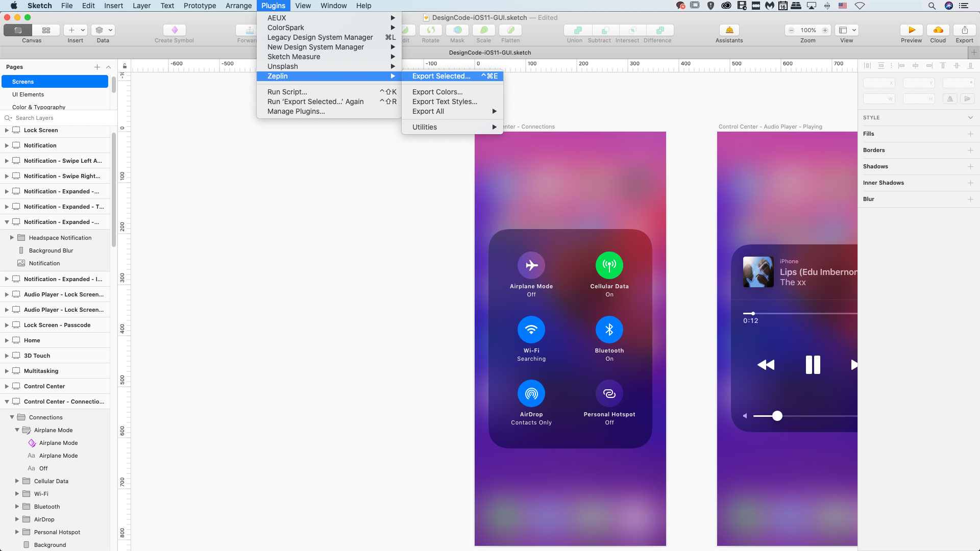Open the Assistants toolbar icon
This screenshot has height=551, width=980.
pyautogui.click(x=729, y=30)
